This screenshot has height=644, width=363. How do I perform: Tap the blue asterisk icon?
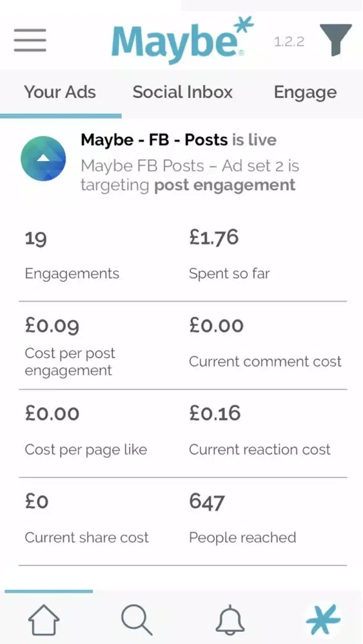click(323, 620)
